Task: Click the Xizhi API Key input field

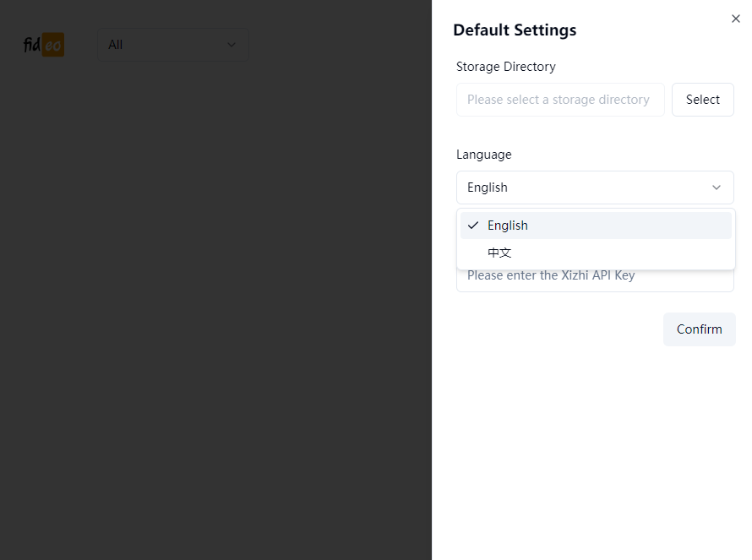Action: 595,280
